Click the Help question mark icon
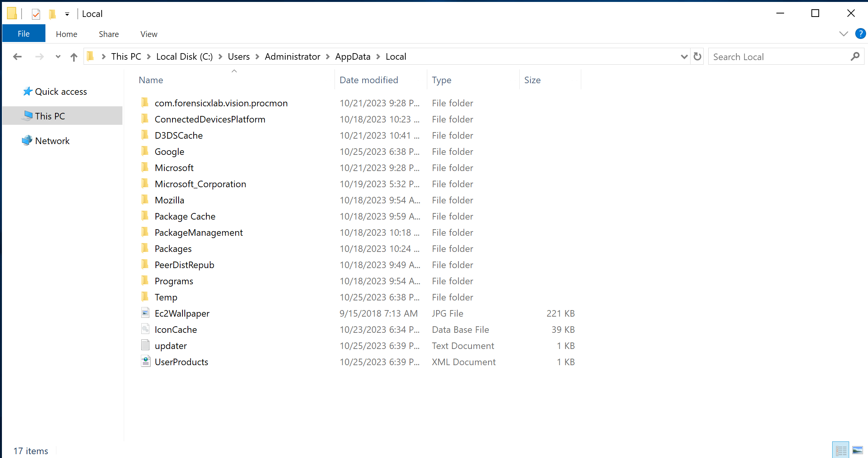The width and height of the screenshot is (868, 458). point(860,34)
